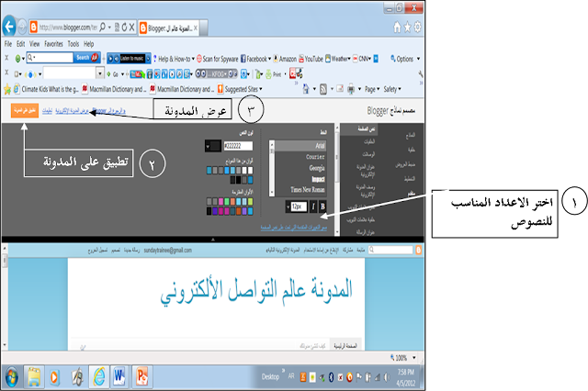Open the Safety menu dropdown
The width and height of the screenshot is (588, 391).
click(x=392, y=89)
